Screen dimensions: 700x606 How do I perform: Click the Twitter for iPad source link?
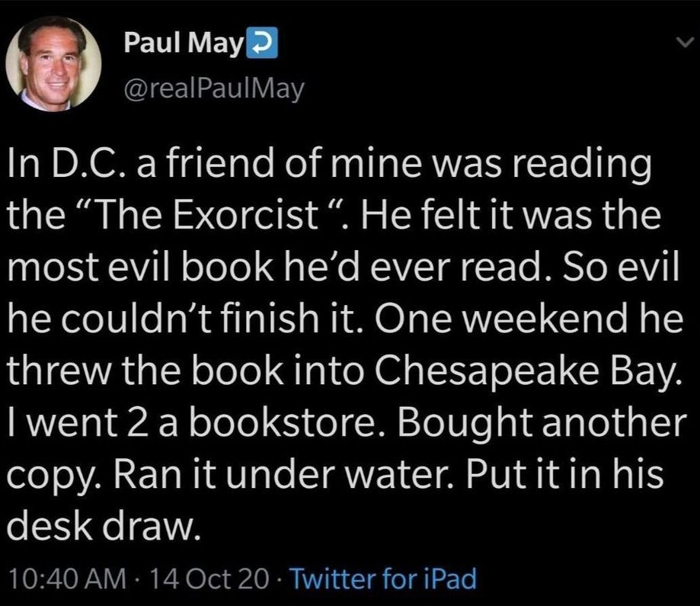(385, 579)
